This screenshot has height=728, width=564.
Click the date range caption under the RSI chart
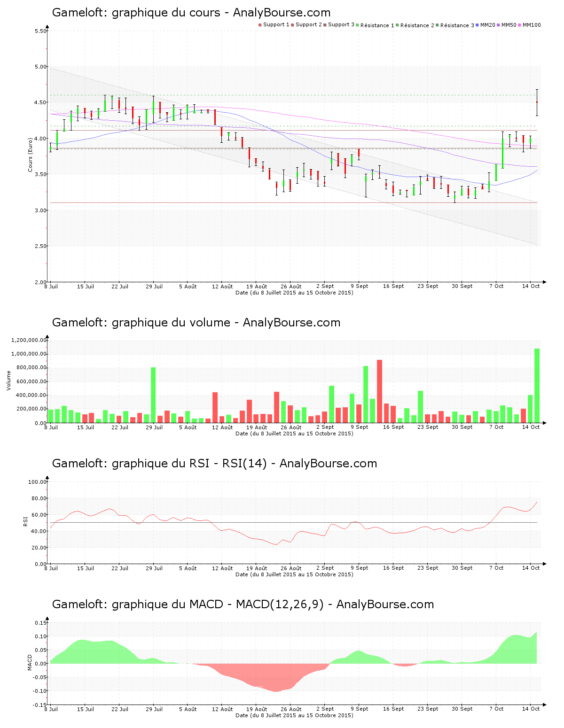[x=294, y=574]
